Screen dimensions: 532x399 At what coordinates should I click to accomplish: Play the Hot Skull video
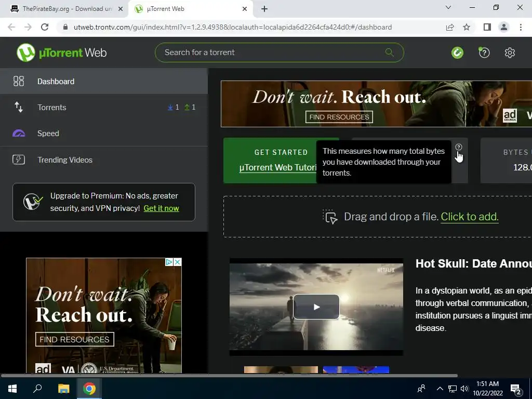[316, 307]
